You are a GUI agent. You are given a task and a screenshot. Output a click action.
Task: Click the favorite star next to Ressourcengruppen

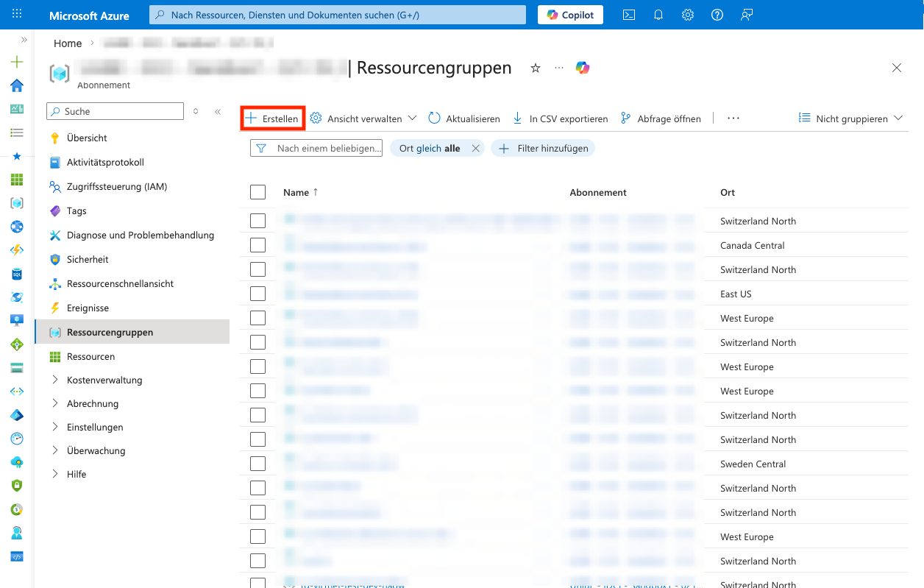[x=536, y=68]
